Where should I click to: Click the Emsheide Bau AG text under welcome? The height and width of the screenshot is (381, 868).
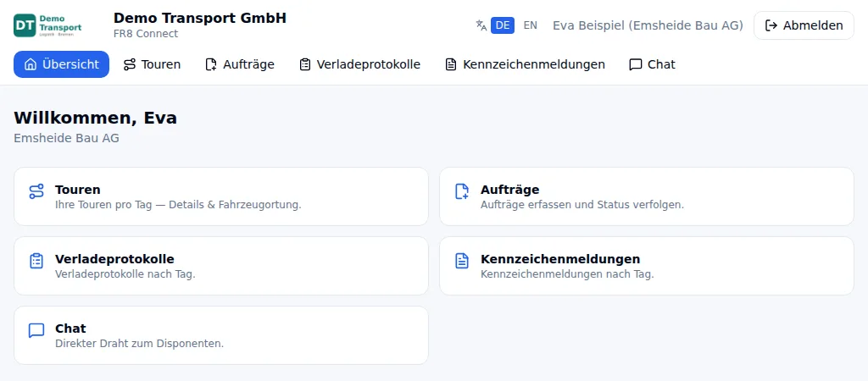tap(66, 138)
